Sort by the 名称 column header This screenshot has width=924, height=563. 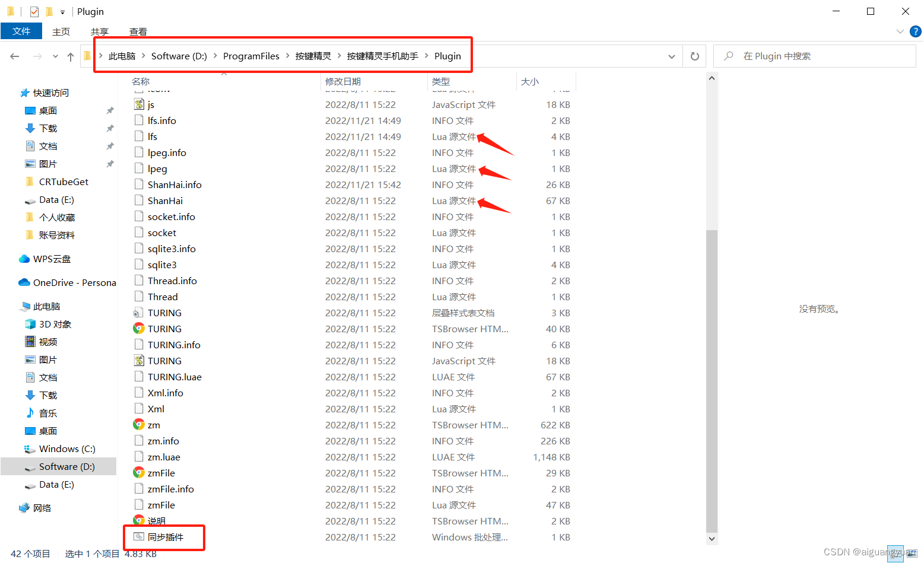(141, 81)
